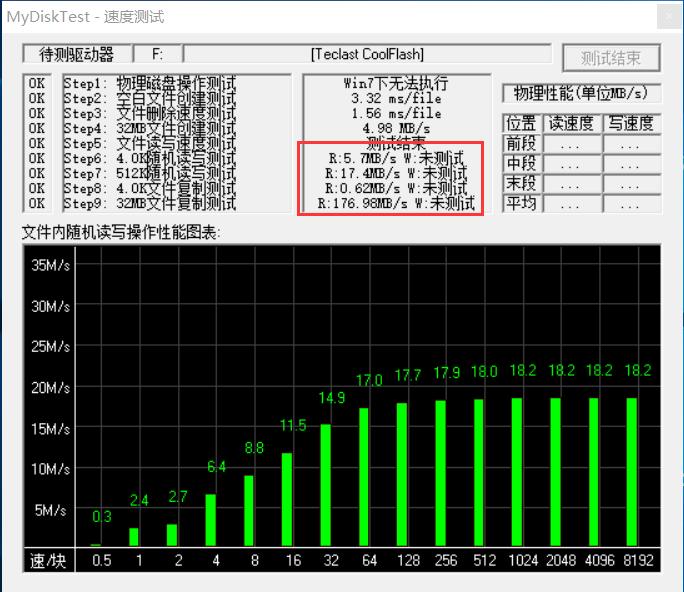Image resolution: width=684 pixels, height=592 pixels.
Task: Select the 末段 row label
Action: coord(521,184)
